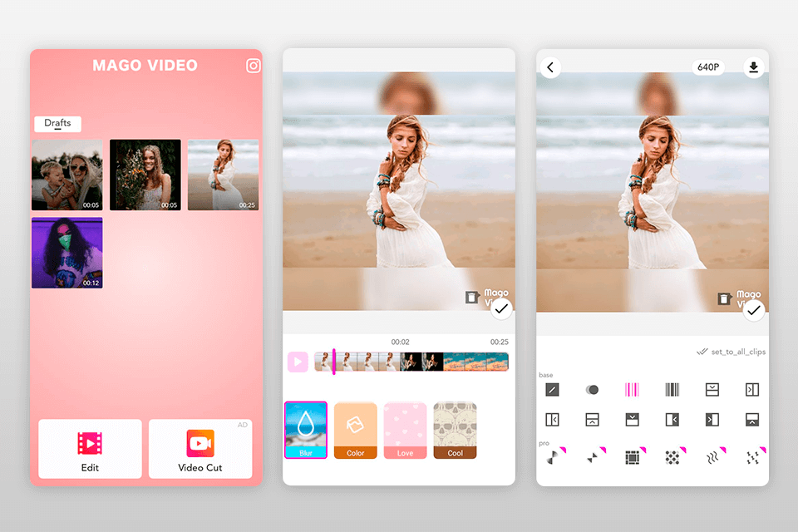The image size is (798, 532).
Task: Open Instagram from the home screen header
Action: tap(253, 66)
